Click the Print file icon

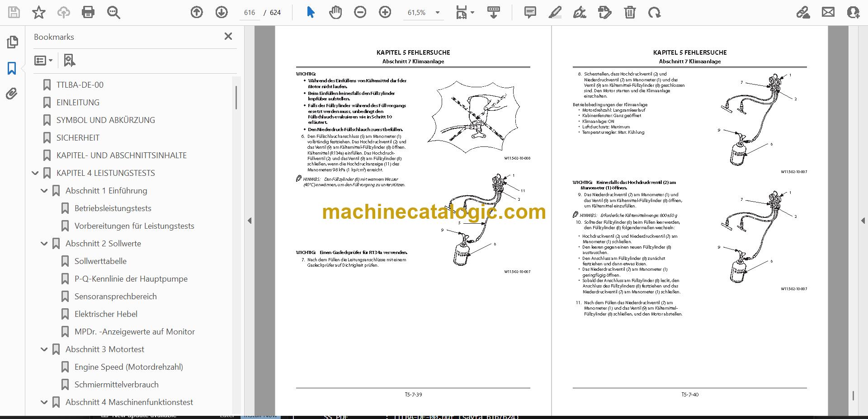[88, 12]
